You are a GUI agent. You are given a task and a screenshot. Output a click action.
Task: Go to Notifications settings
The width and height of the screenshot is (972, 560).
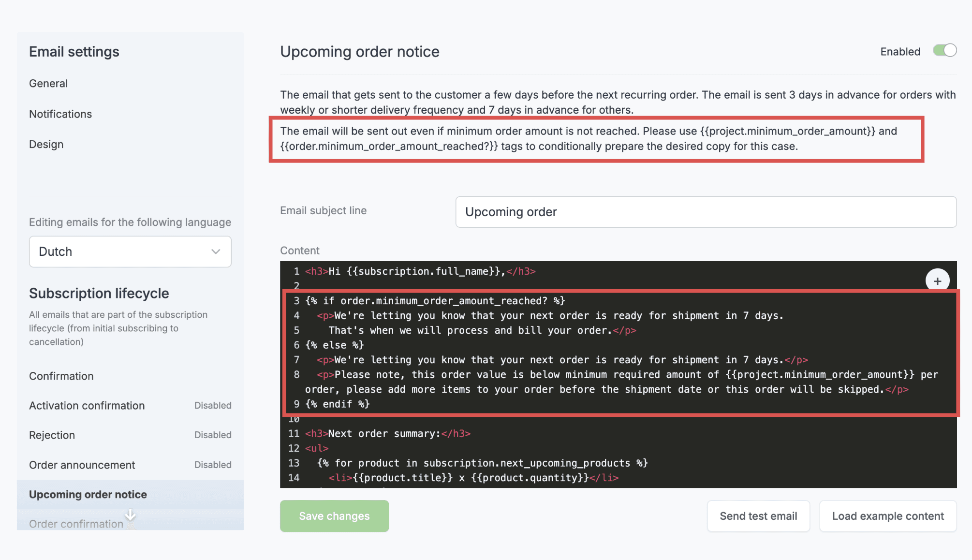[x=60, y=114]
